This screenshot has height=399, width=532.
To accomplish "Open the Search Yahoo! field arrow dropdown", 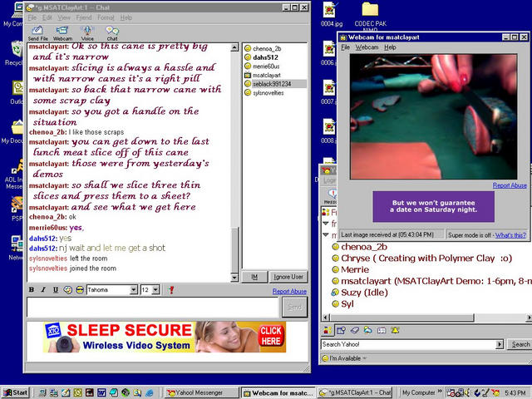I will [x=500, y=344].
